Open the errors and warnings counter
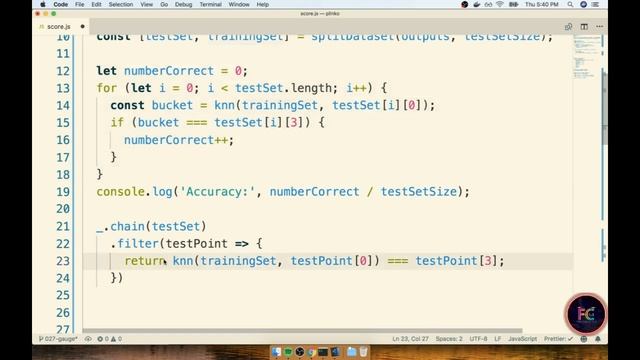 (x=109, y=339)
